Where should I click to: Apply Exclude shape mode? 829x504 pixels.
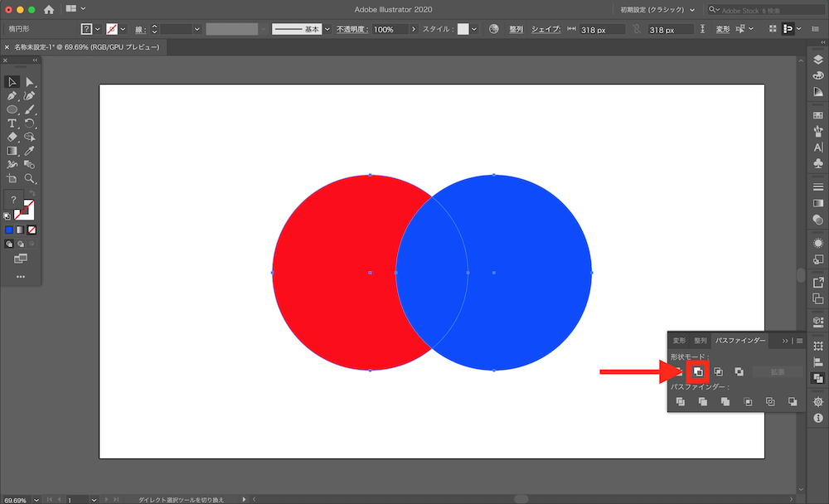[x=739, y=372]
